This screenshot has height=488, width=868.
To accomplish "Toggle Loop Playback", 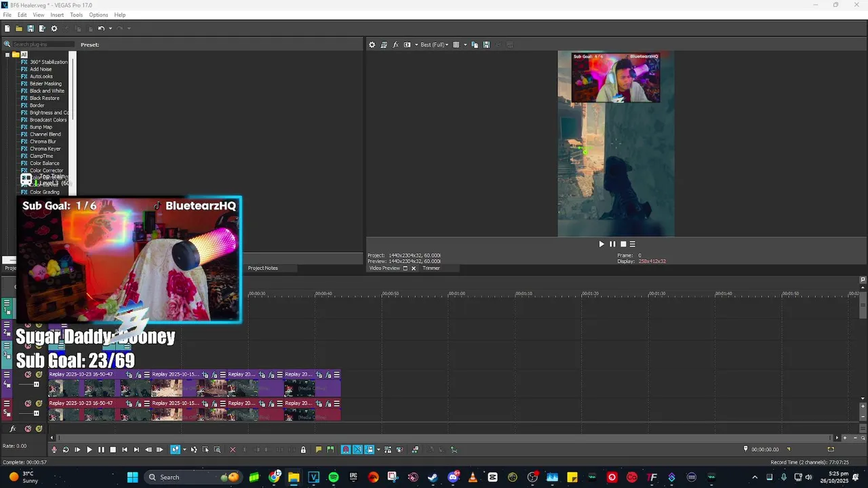I will click(66, 449).
